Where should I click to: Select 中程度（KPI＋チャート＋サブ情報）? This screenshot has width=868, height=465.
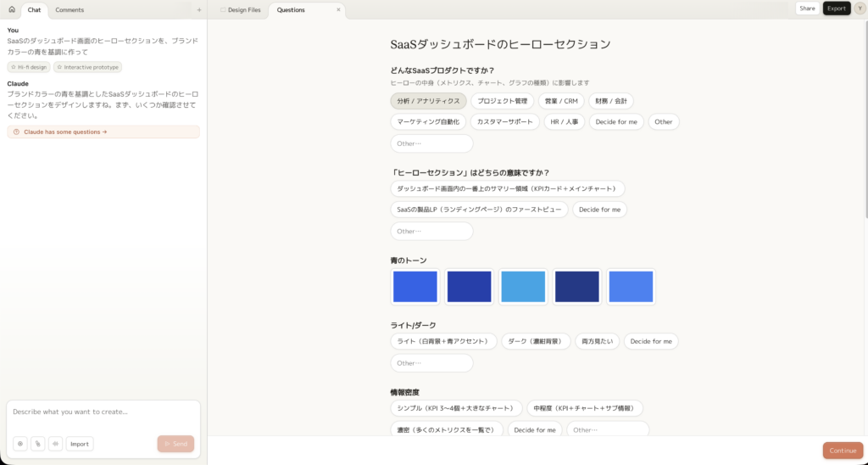coord(585,408)
